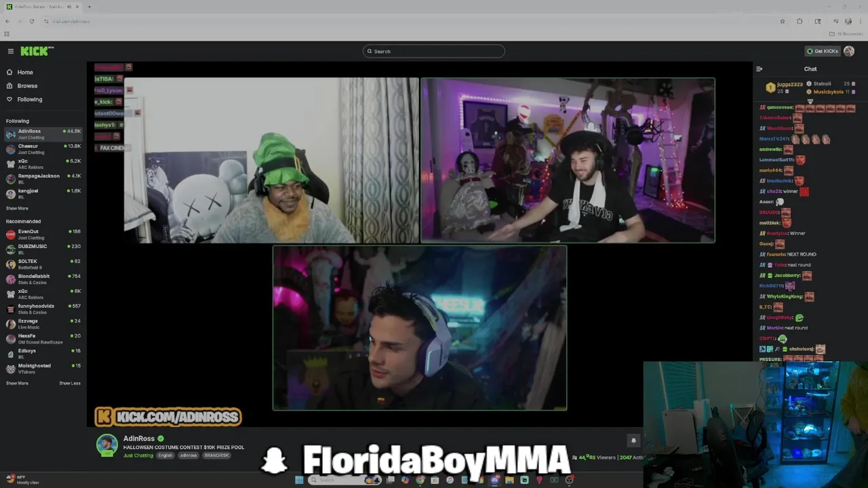Image resolution: width=868 pixels, height=488 pixels.
Task: Click the Just Chatting category link
Action: [138, 455]
